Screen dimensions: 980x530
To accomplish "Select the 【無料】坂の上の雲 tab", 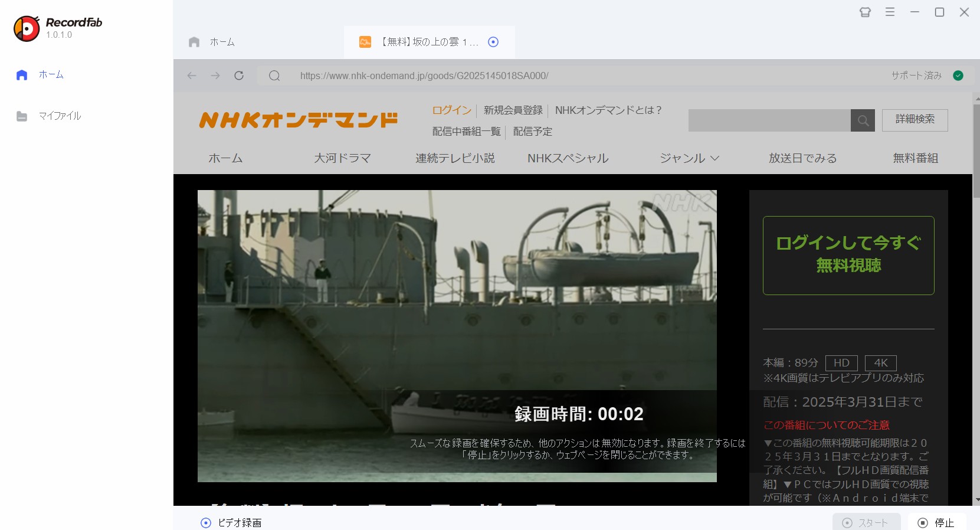I will click(429, 42).
